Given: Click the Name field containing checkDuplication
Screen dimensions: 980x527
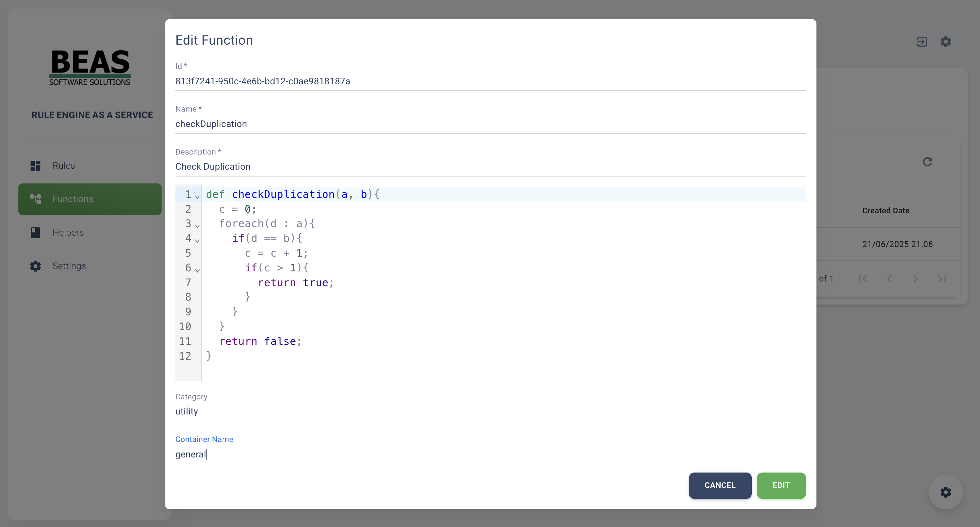Looking at the screenshot, I should click(x=490, y=124).
